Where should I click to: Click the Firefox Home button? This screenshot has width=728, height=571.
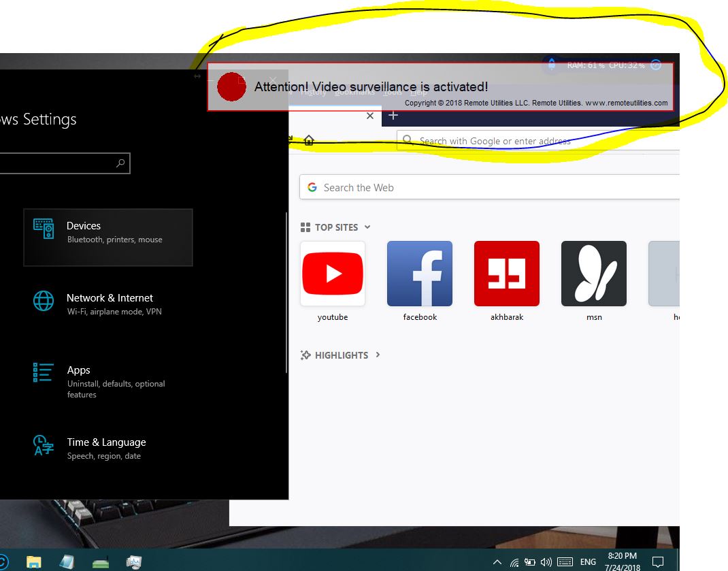(x=309, y=140)
